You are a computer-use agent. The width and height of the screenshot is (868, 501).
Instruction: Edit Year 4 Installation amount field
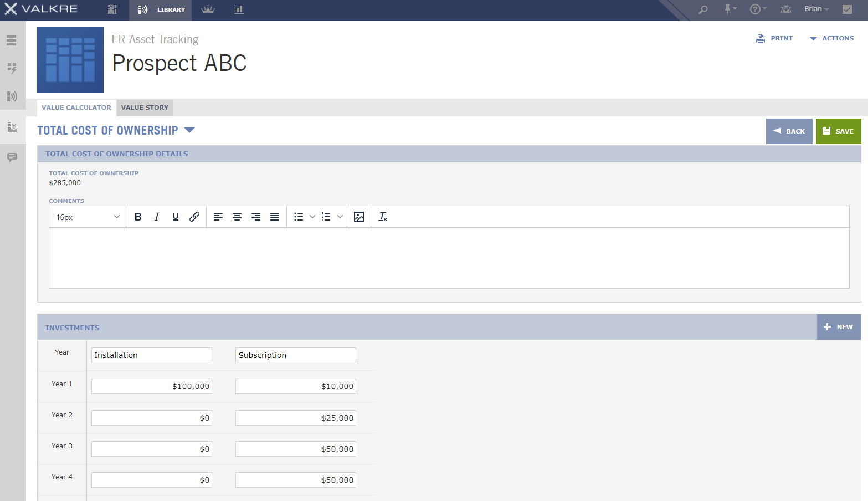tap(152, 480)
